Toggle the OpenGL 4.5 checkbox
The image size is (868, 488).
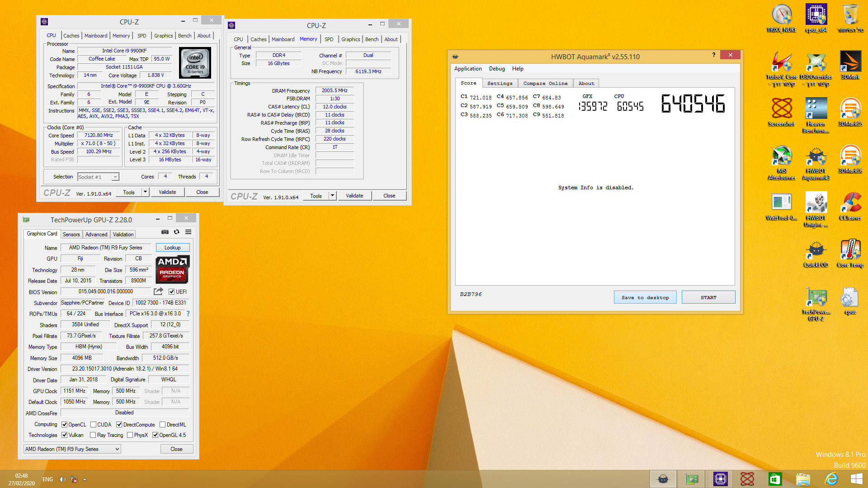155,435
